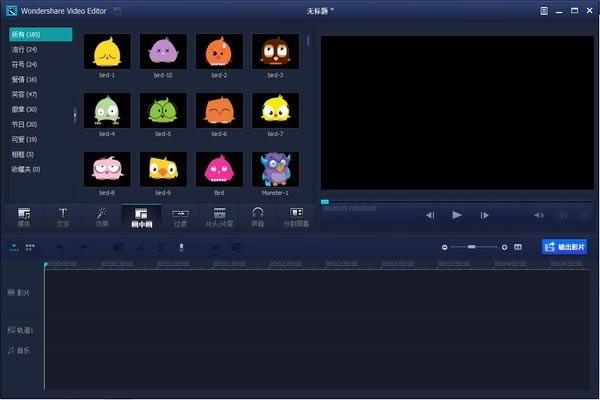Select the bird-8 pink bird thumbnail
The width and height of the screenshot is (600, 400).
pyautogui.click(x=107, y=169)
